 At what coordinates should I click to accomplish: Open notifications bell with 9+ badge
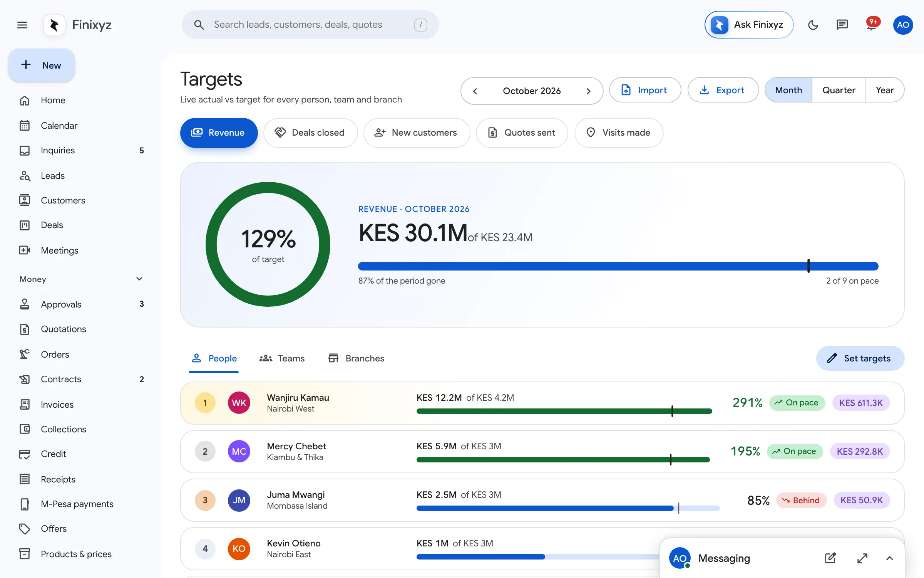coord(872,25)
